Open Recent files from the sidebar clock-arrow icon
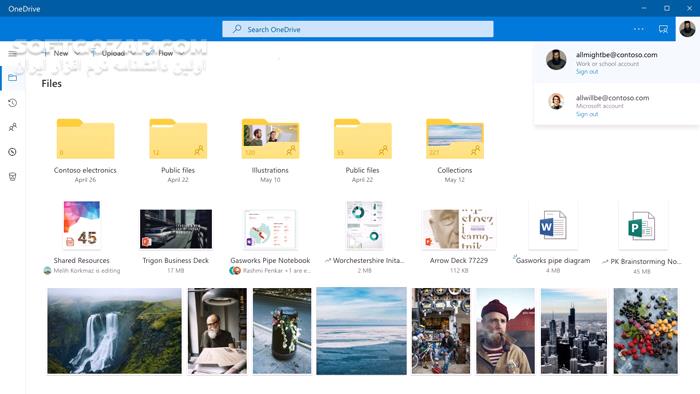This screenshot has width=700, height=394. pyautogui.click(x=12, y=103)
